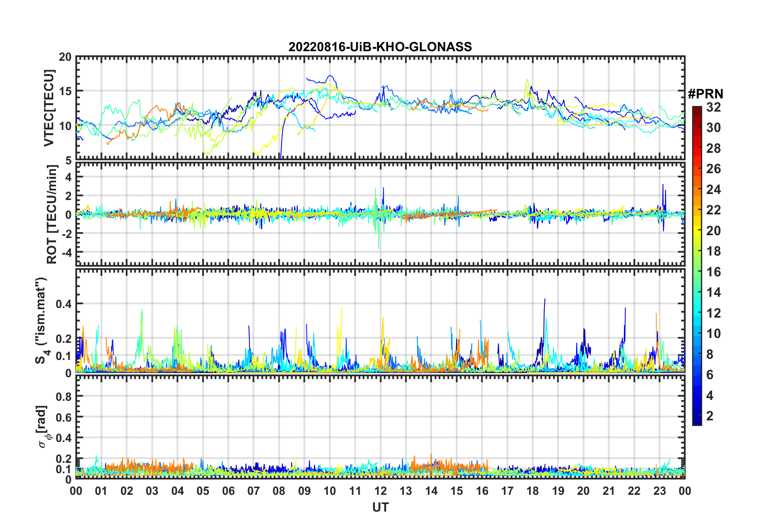This screenshot has height=532, width=761.
Task: Click the σφ[rad] y-axis label
Action: [x=43, y=426]
